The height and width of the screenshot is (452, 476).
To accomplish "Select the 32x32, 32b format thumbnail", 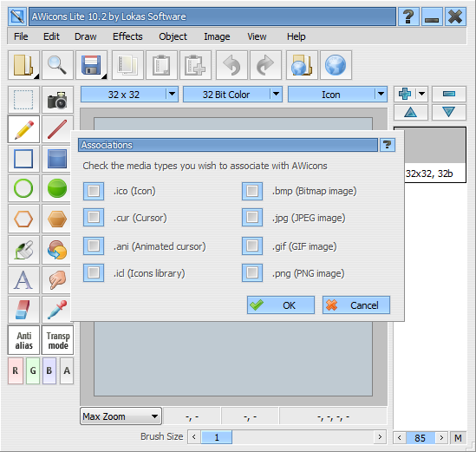I will [x=434, y=155].
